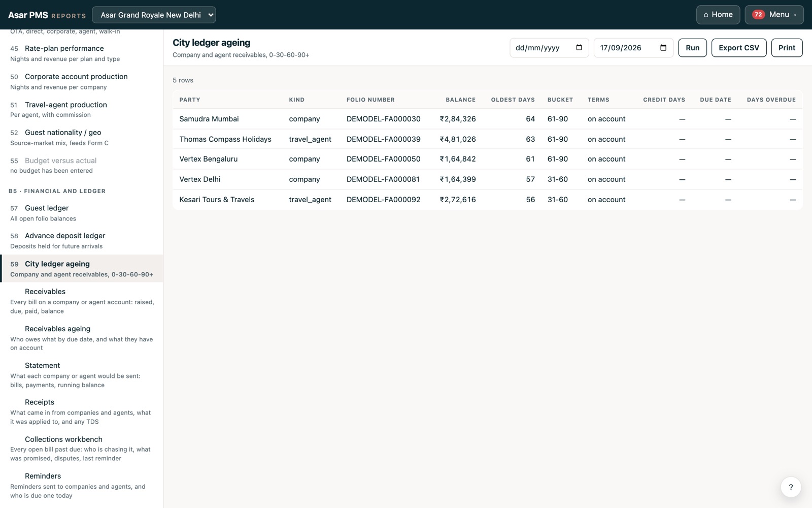Click the Asar PMS Reports logo
This screenshot has width=812, height=508.
click(x=47, y=15)
